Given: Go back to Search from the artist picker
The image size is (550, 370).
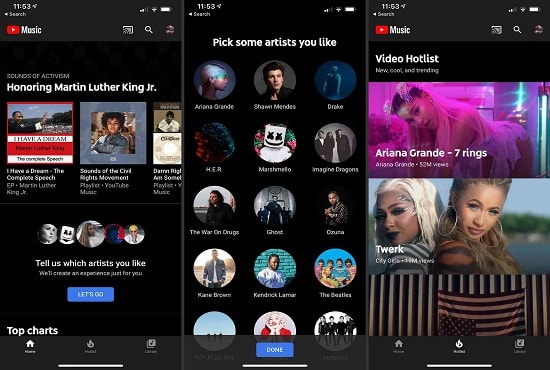Looking at the screenshot, I should click(x=200, y=14).
